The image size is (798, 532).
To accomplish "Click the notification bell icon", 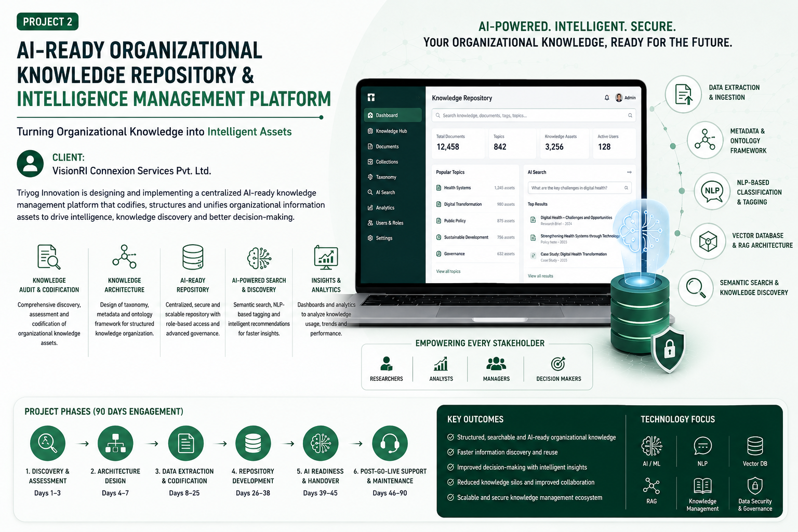I will (606, 98).
